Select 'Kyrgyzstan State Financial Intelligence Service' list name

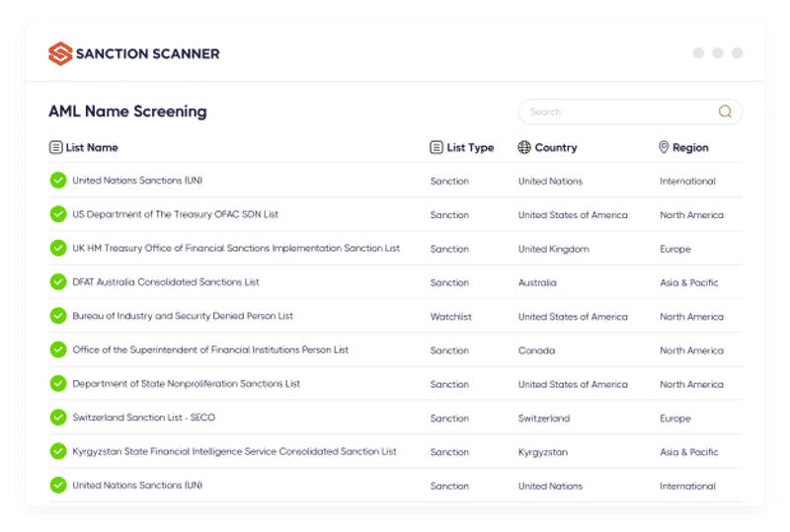[234, 451]
